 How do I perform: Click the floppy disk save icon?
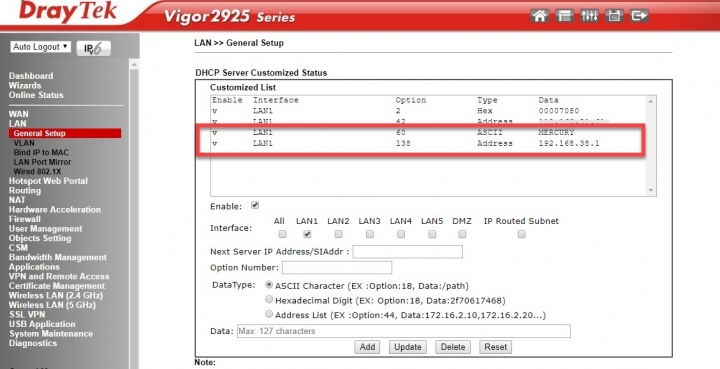pos(614,16)
